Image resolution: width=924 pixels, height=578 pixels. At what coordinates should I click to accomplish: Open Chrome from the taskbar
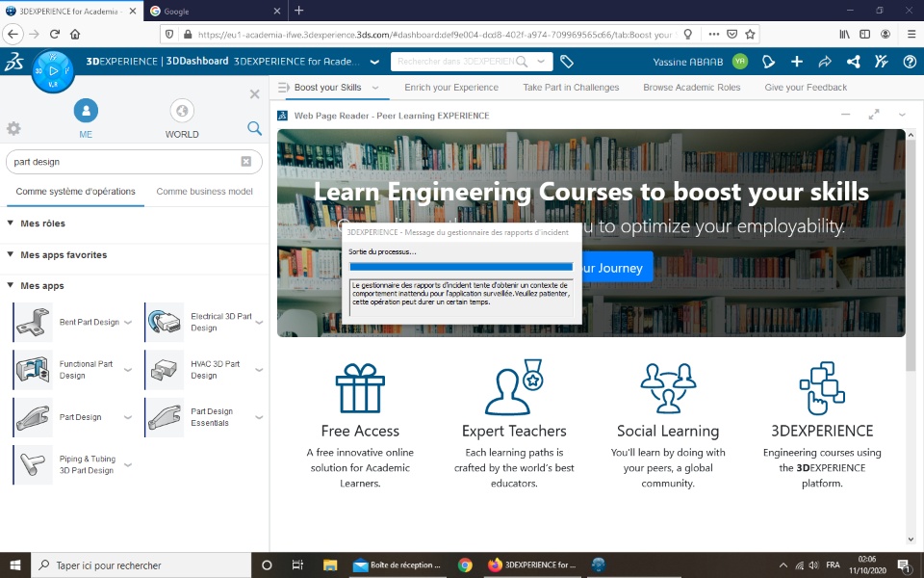click(x=465, y=565)
